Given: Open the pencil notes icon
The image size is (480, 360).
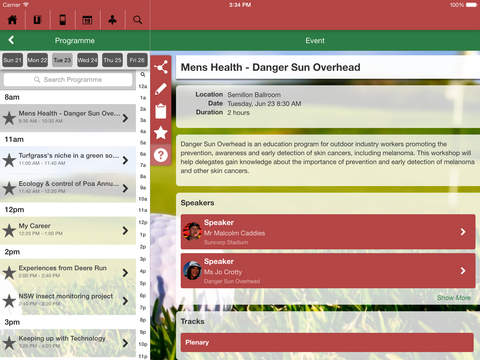Looking at the screenshot, I should pyautogui.click(x=161, y=89).
